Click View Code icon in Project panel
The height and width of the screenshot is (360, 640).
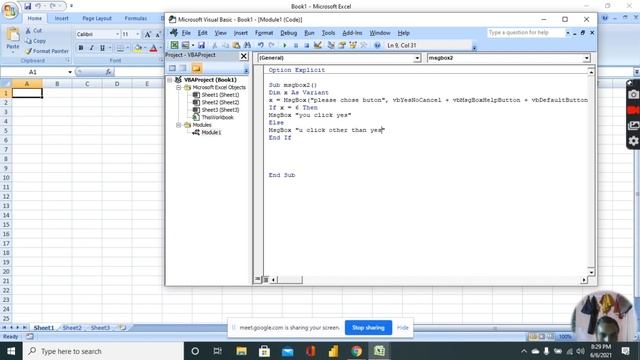tap(172, 69)
